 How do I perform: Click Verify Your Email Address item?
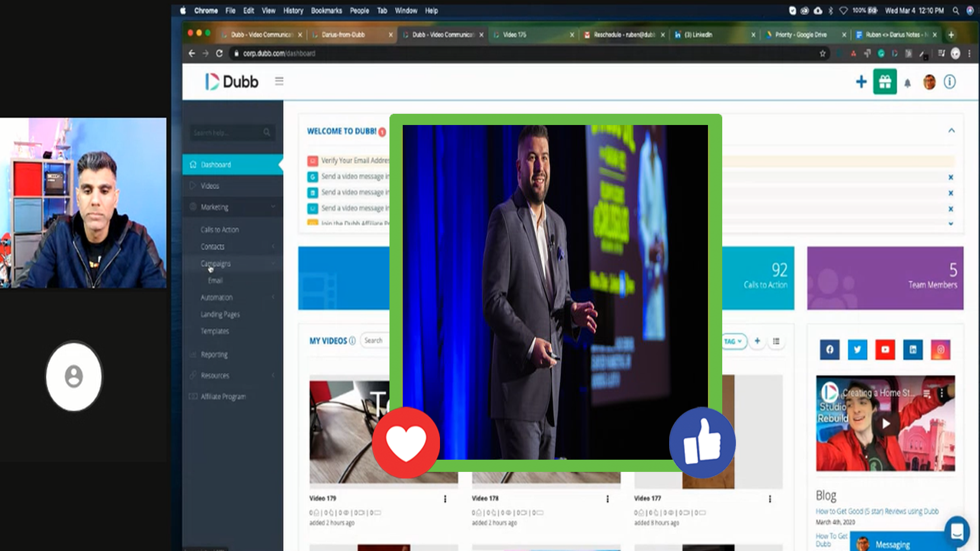pos(355,161)
